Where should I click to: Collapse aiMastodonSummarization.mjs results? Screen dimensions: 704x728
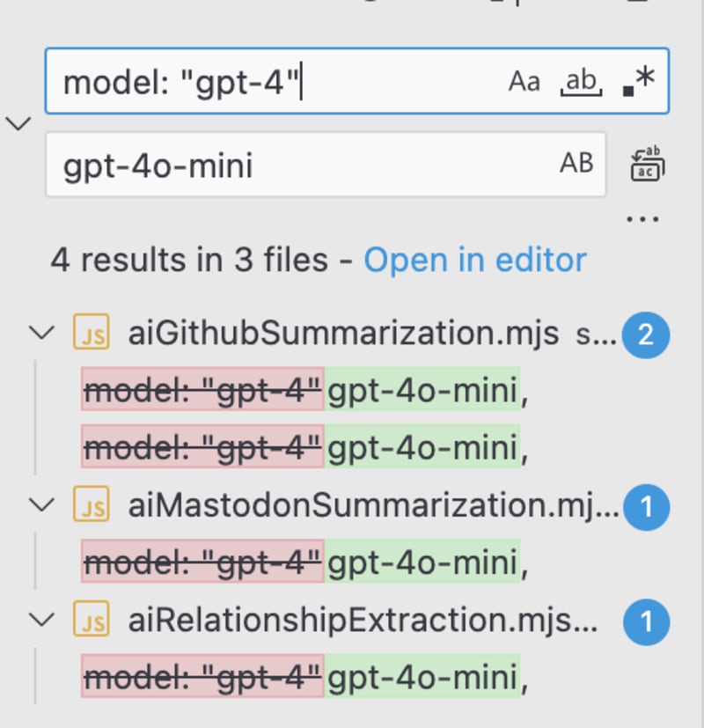(41, 504)
